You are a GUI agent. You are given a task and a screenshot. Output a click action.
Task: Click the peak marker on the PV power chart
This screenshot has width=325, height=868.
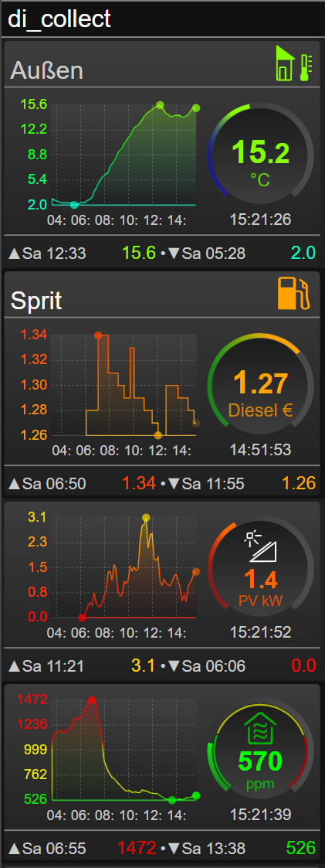pos(146,518)
